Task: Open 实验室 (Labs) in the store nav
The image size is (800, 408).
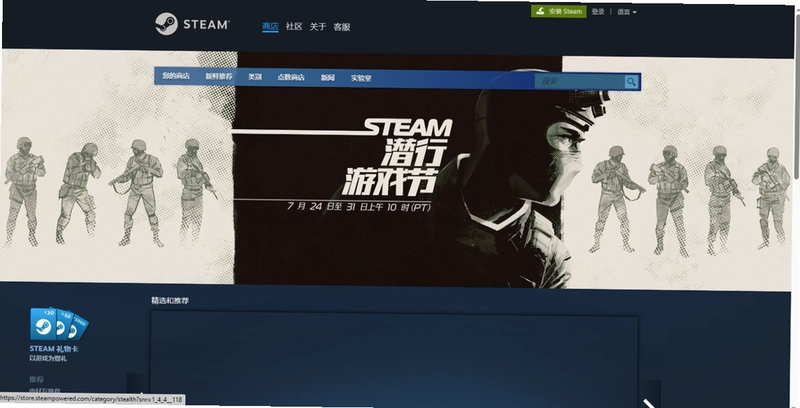Action: click(x=361, y=79)
